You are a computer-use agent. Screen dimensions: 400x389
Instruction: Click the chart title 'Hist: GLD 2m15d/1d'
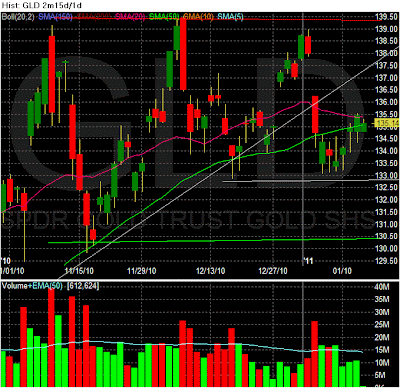point(41,5)
